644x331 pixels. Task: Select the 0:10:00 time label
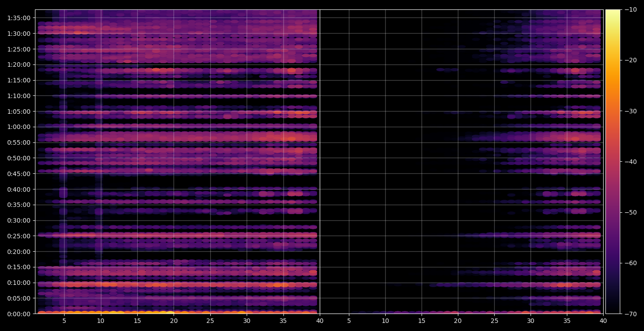(19, 283)
